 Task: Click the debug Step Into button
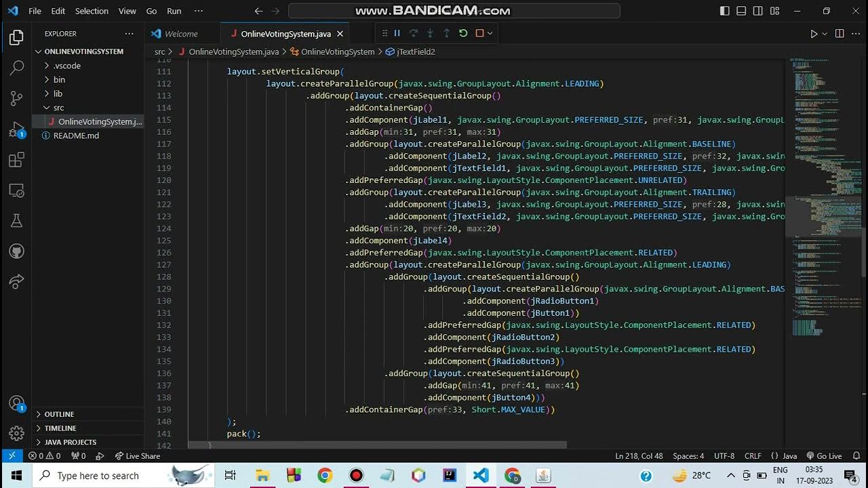coord(430,33)
